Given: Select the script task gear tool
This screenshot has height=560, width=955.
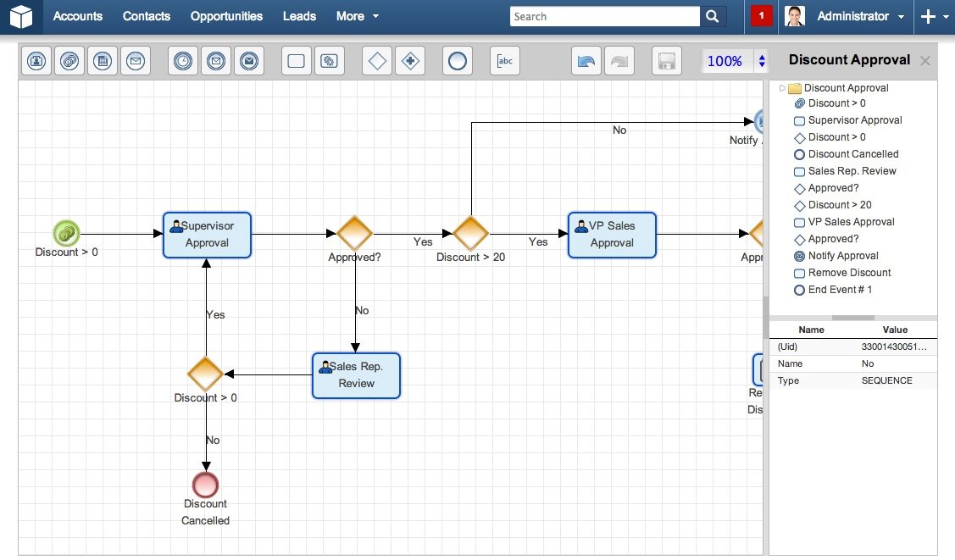Looking at the screenshot, I should point(329,61).
